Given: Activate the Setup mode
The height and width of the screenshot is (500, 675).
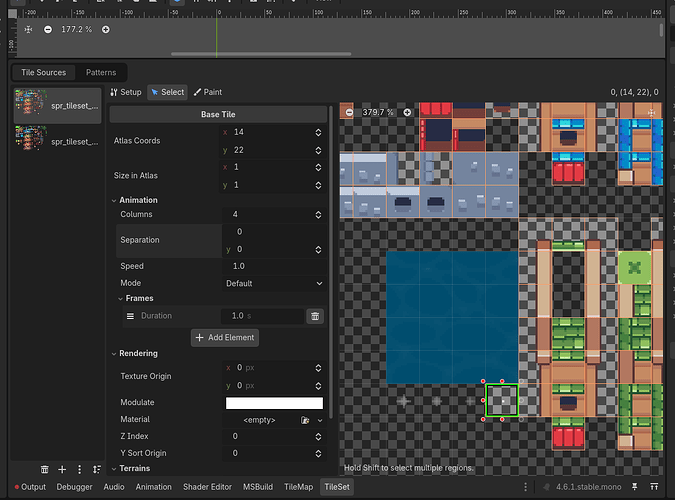Looking at the screenshot, I should pyautogui.click(x=126, y=92).
